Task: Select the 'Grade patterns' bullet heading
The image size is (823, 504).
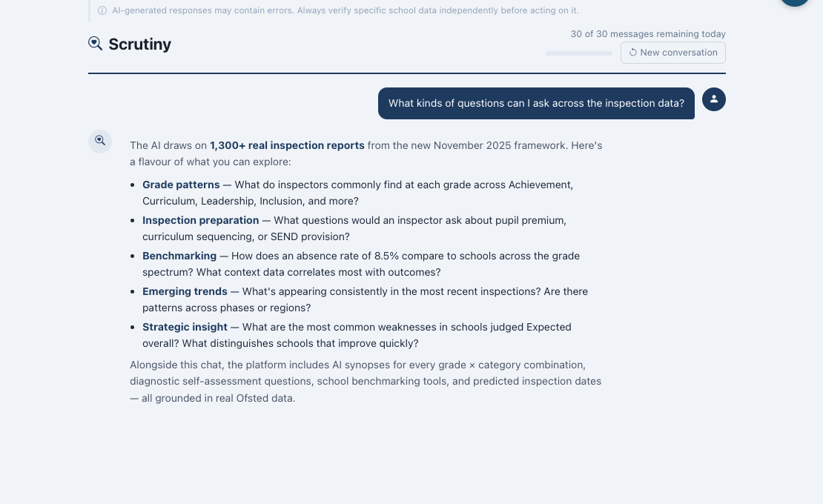Action: (181, 185)
